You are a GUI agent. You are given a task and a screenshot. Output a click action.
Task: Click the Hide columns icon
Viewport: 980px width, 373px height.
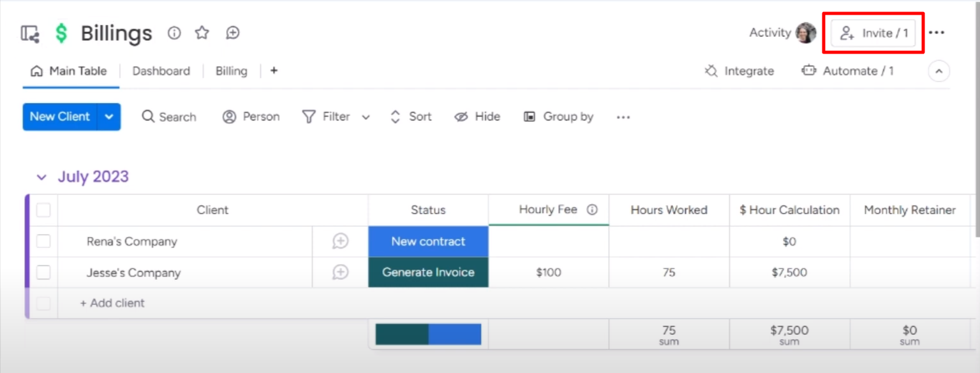point(461,117)
